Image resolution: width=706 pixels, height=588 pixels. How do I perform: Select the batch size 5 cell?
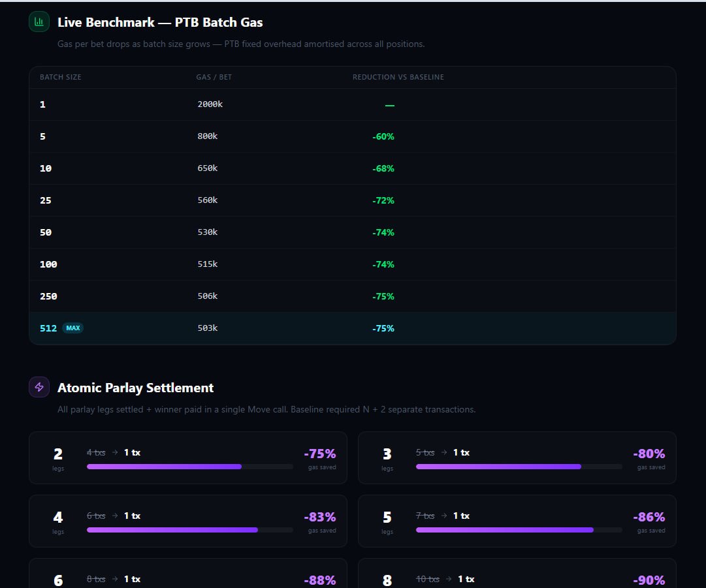tap(42, 136)
